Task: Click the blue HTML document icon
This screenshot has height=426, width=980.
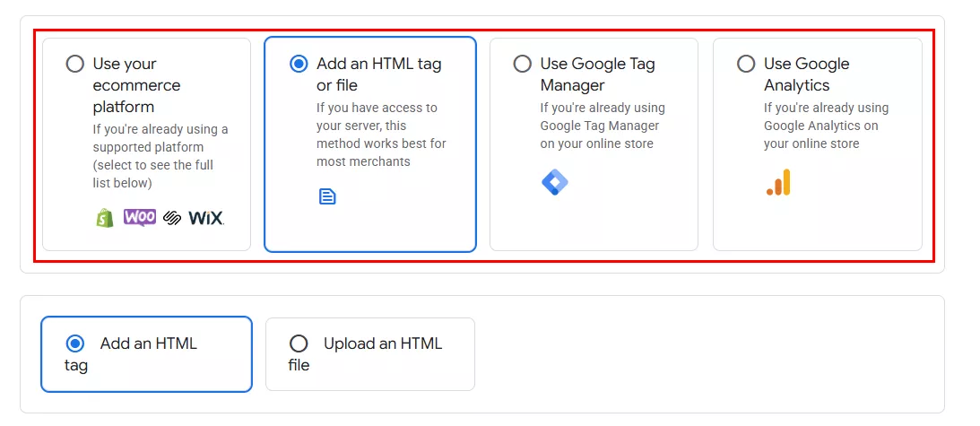Action: pyautogui.click(x=327, y=196)
